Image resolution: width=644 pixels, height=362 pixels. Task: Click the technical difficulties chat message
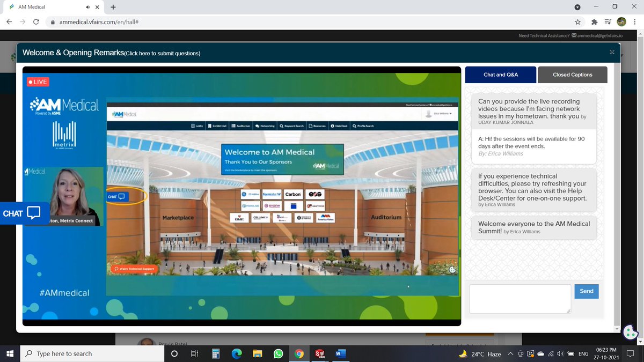(x=533, y=190)
